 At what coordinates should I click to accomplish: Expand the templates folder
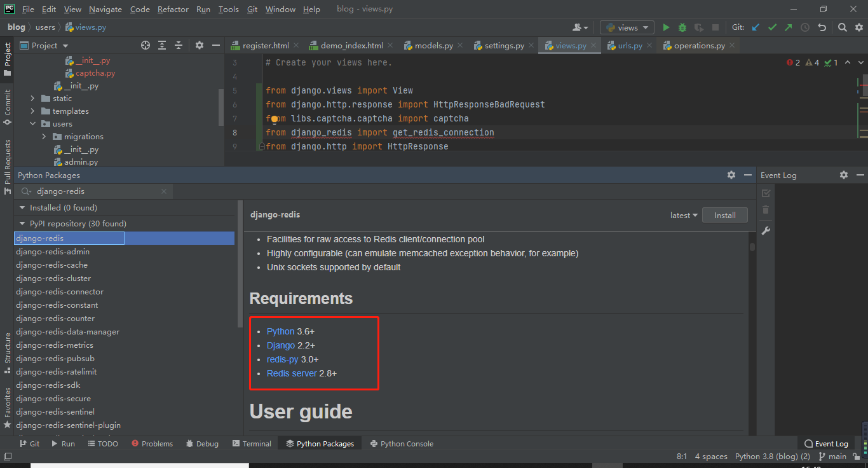(x=33, y=111)
